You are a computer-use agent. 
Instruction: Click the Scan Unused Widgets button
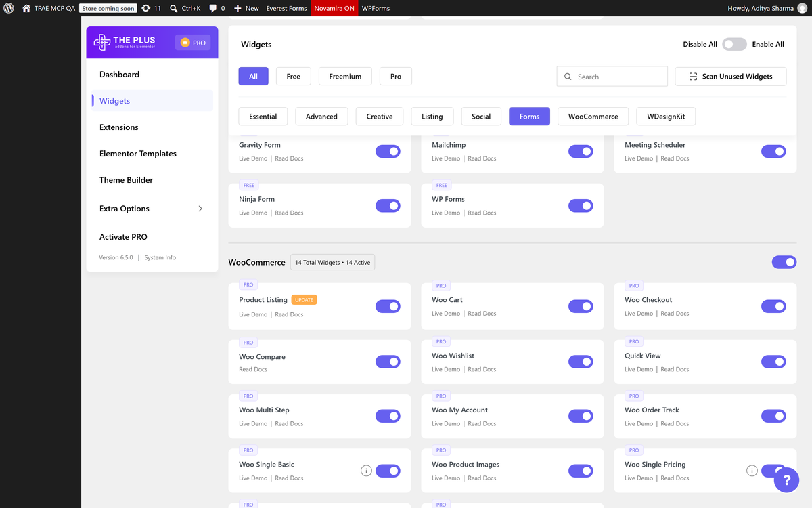tap(731, 77)
